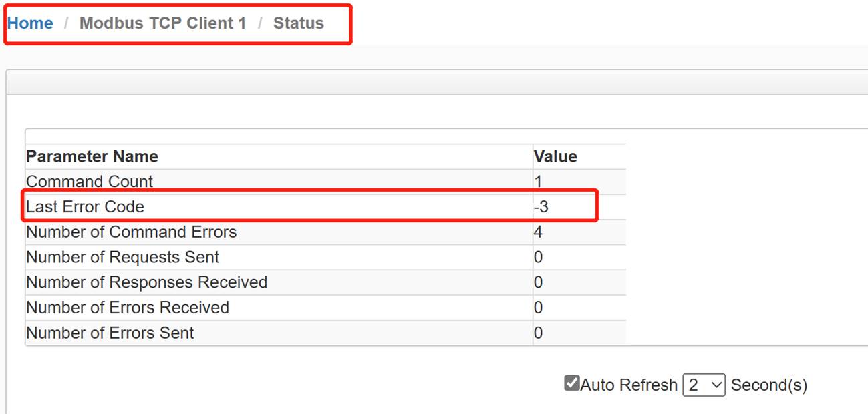Click the Last Error Code value -3

pos(541,207)
